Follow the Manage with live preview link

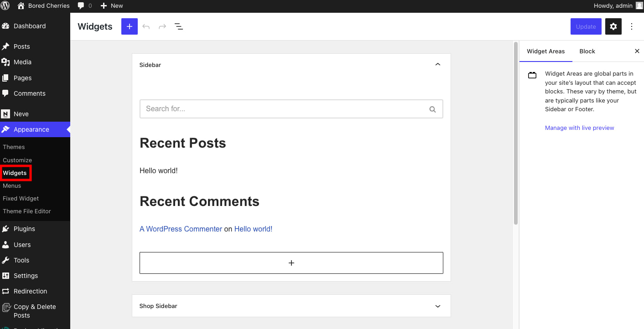(579, 128)
